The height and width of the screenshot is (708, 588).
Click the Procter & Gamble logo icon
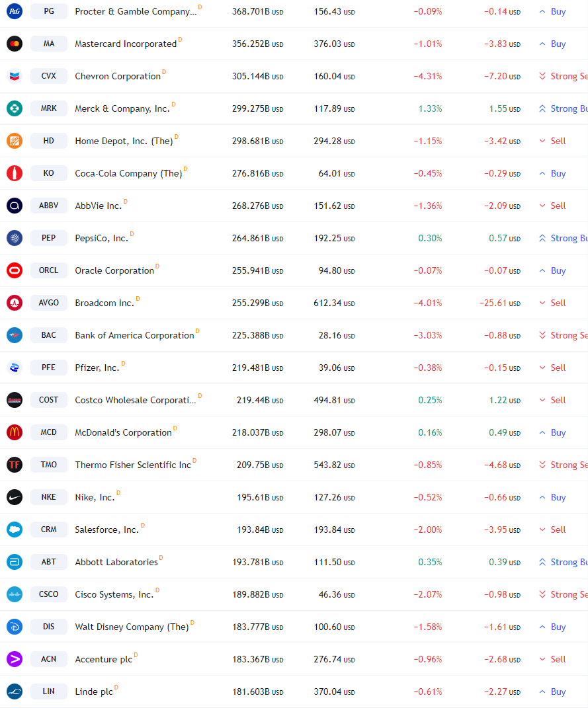click(15, 11)
